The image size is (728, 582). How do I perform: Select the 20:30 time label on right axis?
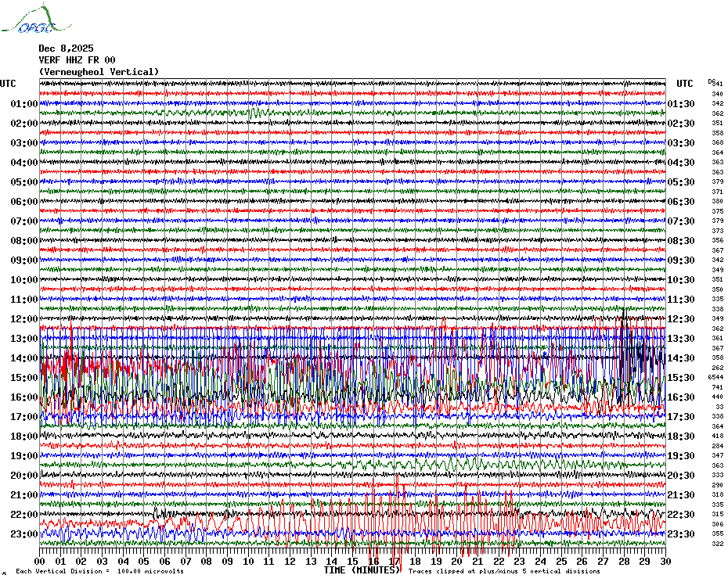pyautogui.click(x=682, y=476)
